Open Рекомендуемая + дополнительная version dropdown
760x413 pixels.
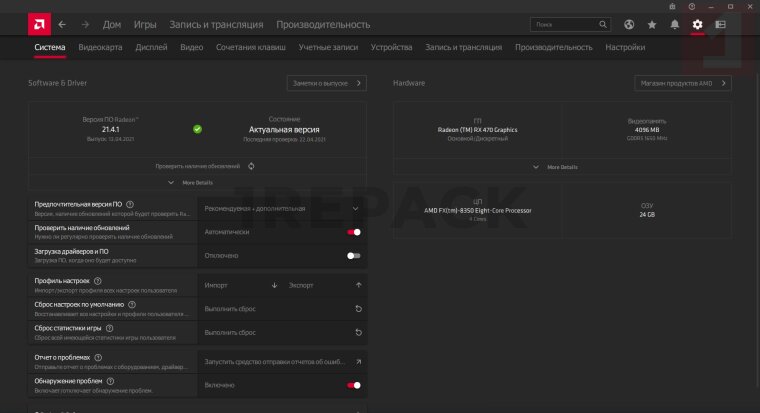coord(282,208)
